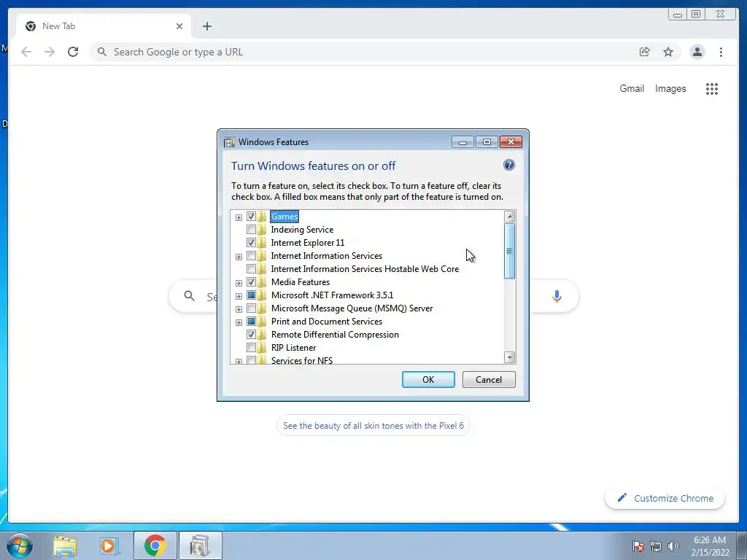Check Microsoft Message Queue (MSMQ) Server
The image size is (747, 560).
tap(251, 308)
